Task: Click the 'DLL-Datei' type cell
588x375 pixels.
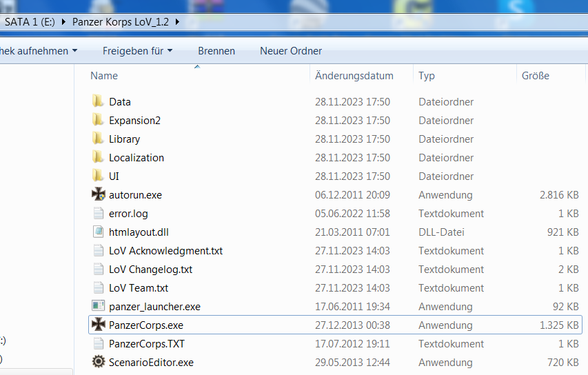Action: [x=441, y=232]
